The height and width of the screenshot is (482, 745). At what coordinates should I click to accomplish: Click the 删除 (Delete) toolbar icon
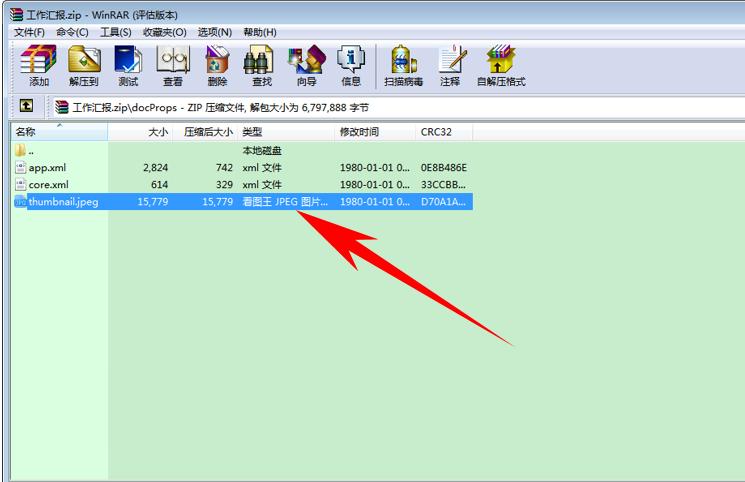217,59
